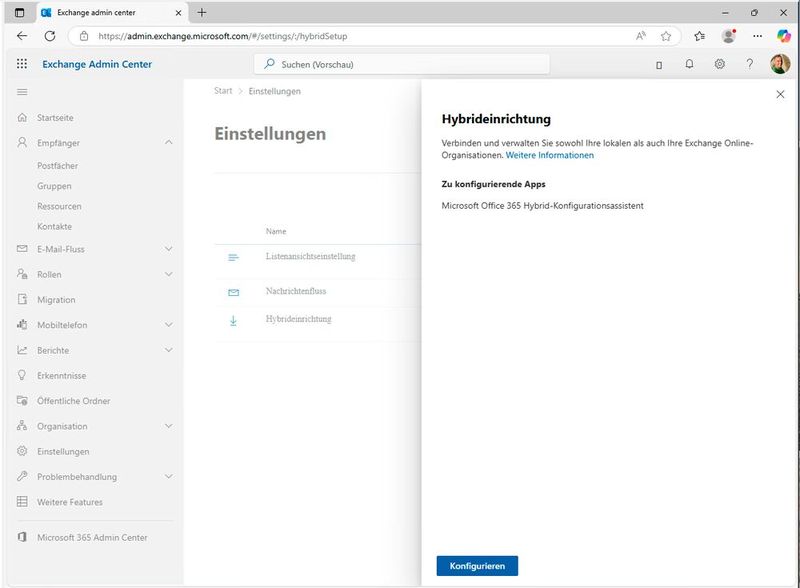Viewport: 800px width, 588px height.
Task: Expand the E-Mail-Fluss chevron
Action: pos(169,249)
